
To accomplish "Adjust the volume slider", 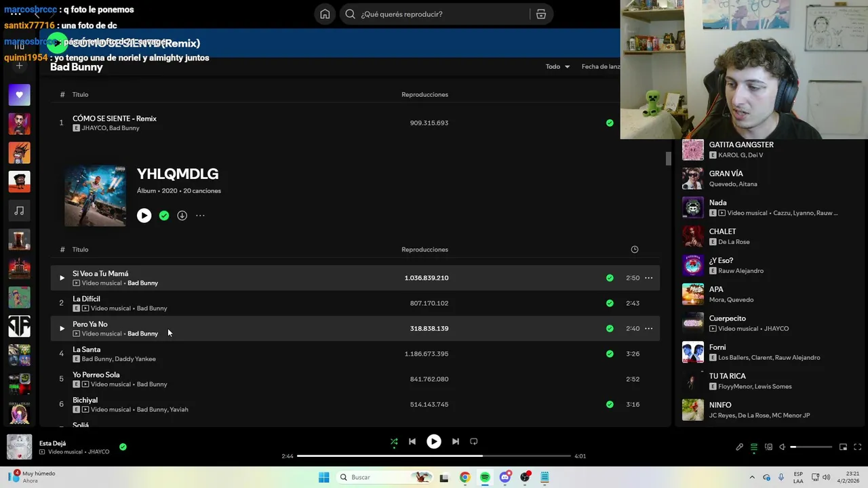I will click(811, 447).
